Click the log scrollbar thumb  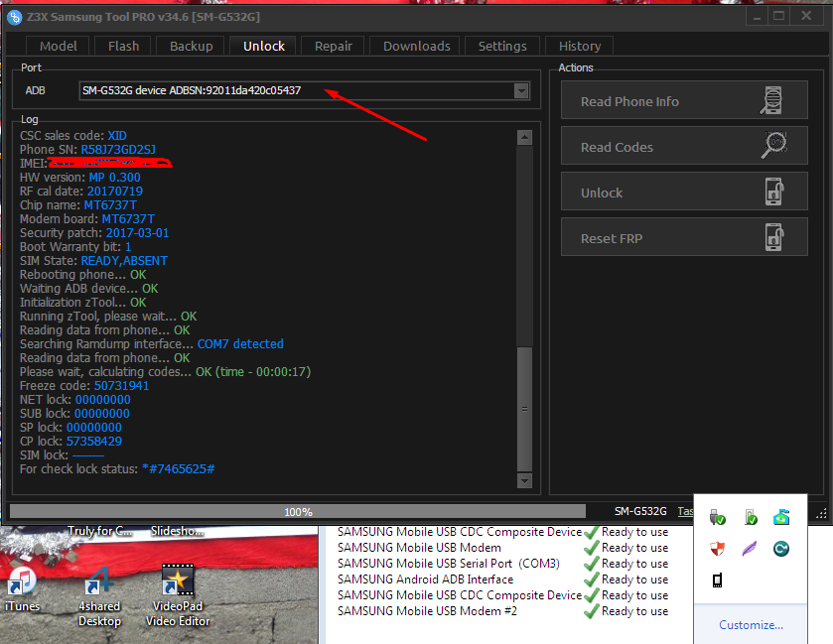524,409
